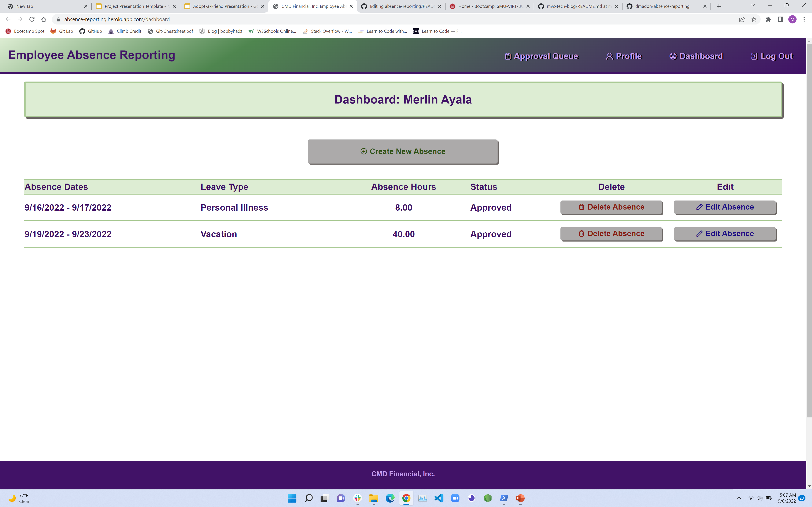Image resolution: width=812 pixels, height=507 pixels.
Task: Click the trash icon for the Vacation absence
Action: (582, 234)
